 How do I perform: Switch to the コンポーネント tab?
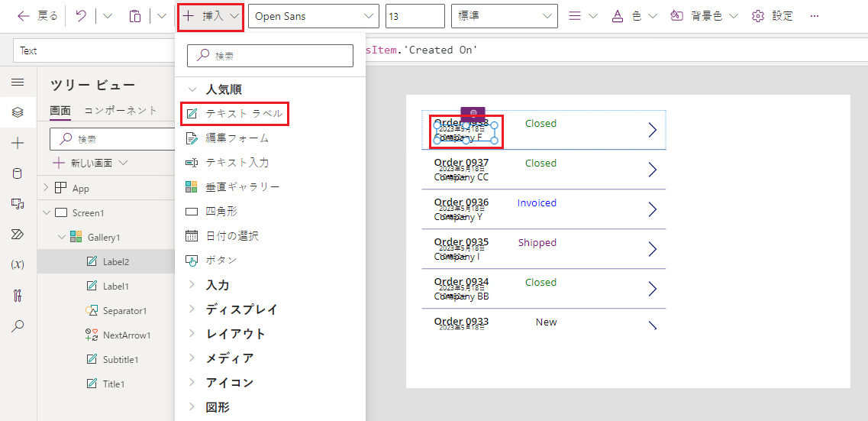pos(121,110)
